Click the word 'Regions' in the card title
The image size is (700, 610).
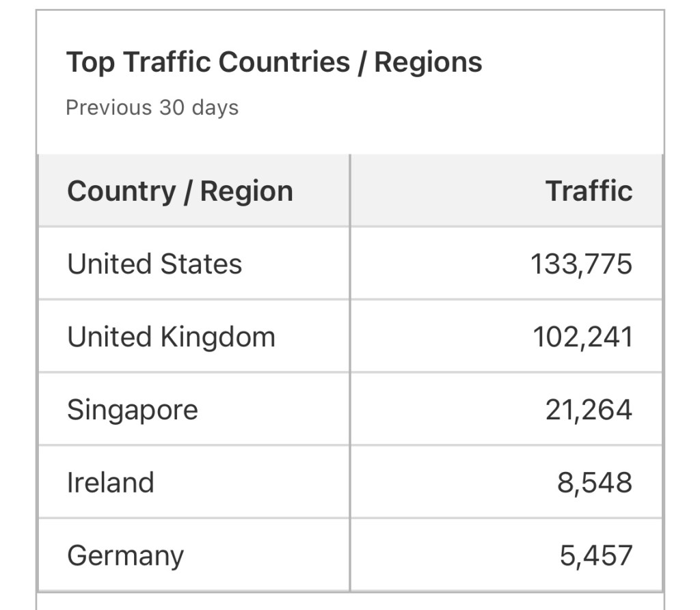(428, 62)
